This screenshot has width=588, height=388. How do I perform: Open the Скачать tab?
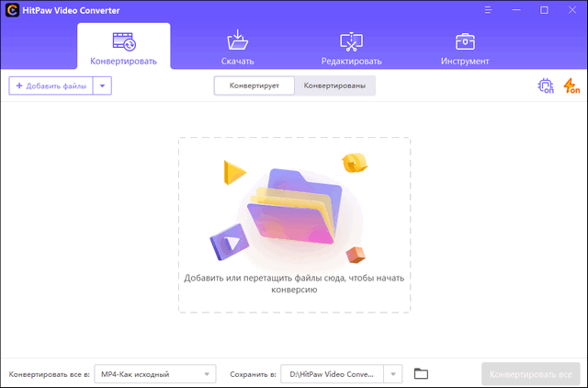tap(238, 48)
